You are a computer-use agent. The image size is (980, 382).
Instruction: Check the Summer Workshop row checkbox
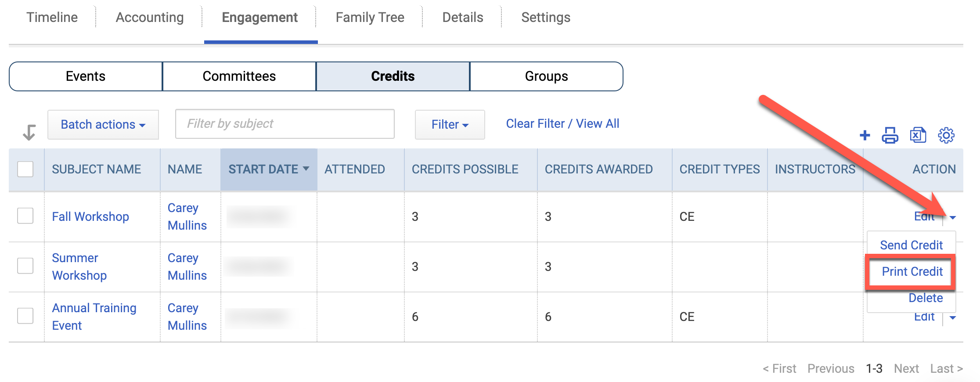coord(25,266)
